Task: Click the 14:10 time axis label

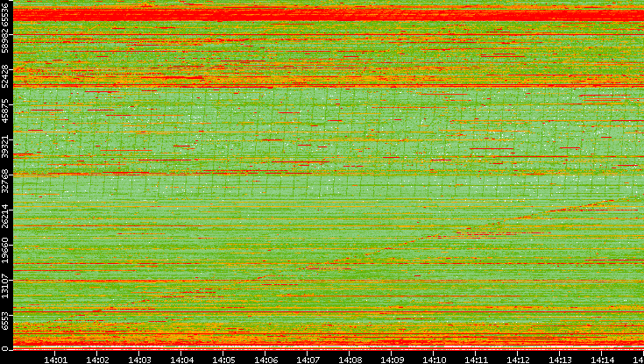Action: (x=434, y=359)
